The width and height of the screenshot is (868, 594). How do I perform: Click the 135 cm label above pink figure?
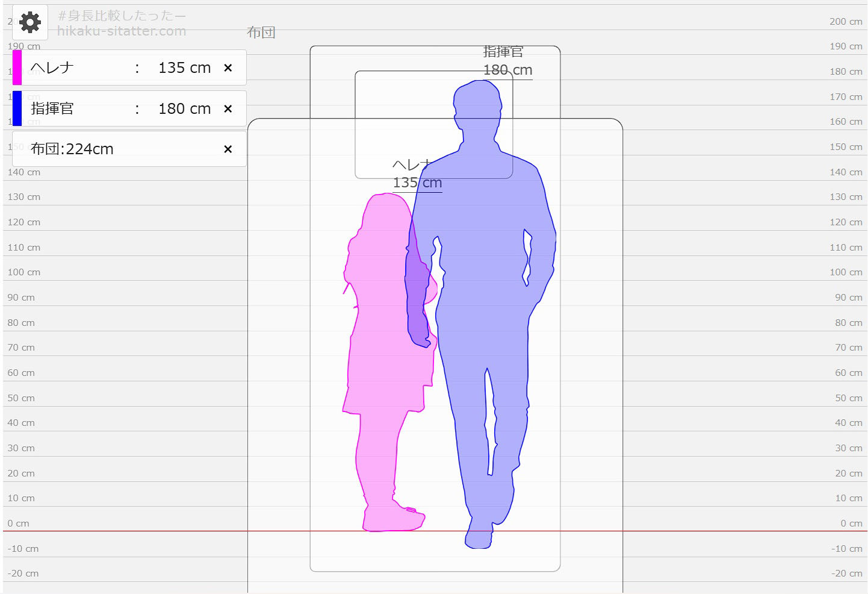coord(417,183)
